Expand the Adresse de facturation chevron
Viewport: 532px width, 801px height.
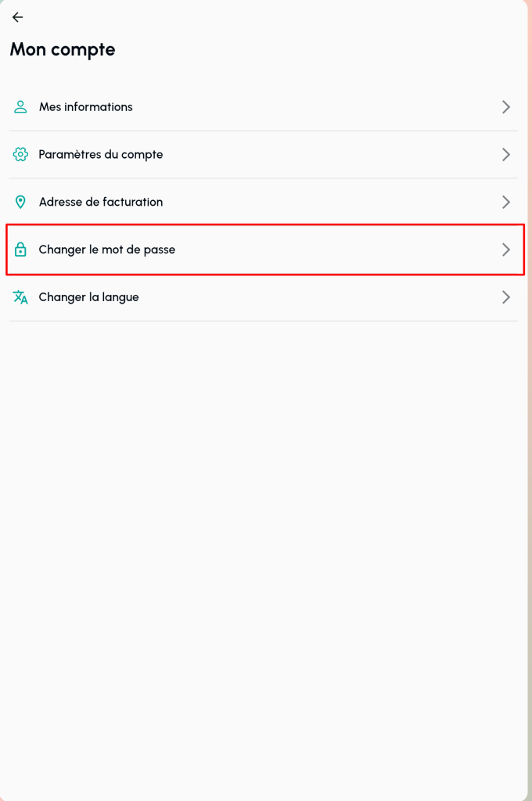(x=506, y=203)
